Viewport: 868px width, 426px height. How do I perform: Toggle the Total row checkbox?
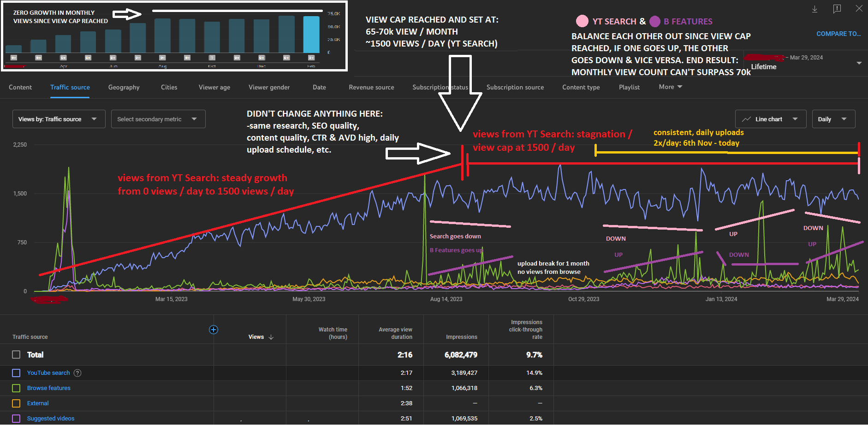click(16, 355)
